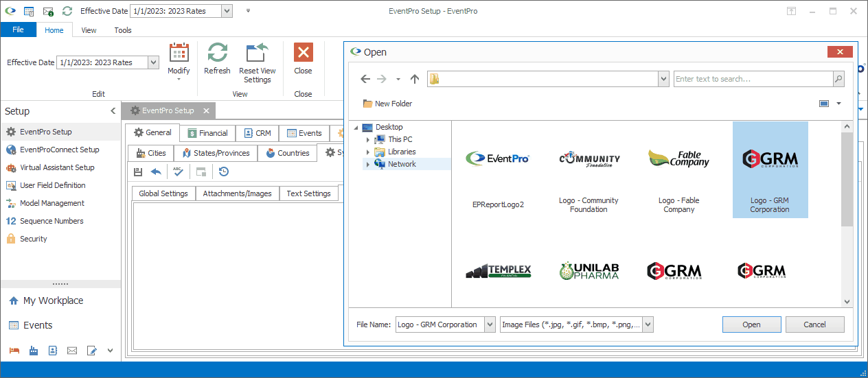Select the Logo - Fable Company thumbnail

tap(679, 170)
